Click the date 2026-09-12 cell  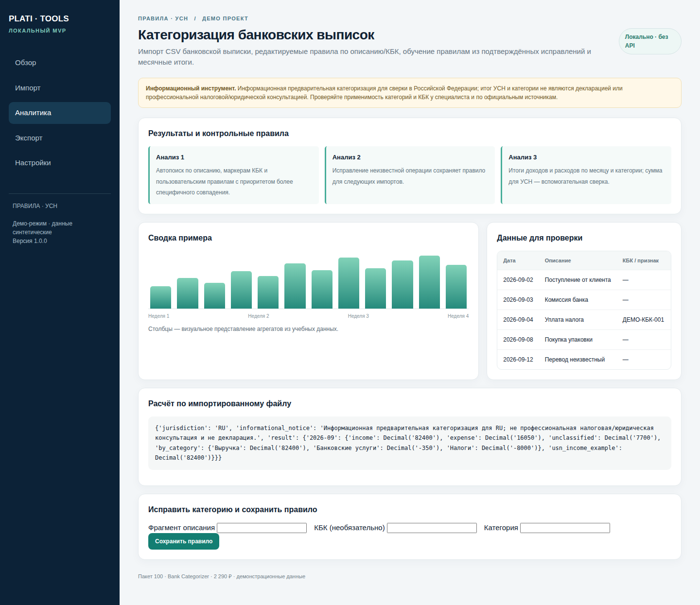pos(518,360)
